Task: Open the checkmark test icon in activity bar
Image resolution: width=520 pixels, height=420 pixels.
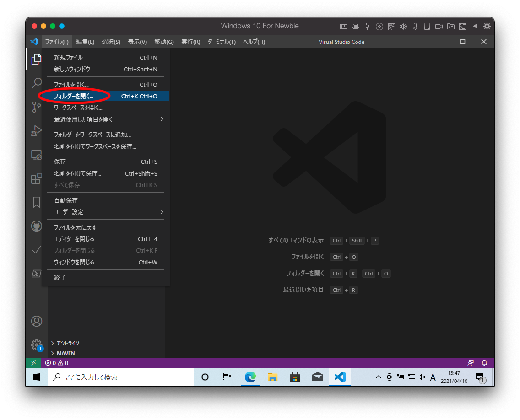Action: (x=36, y=250)
